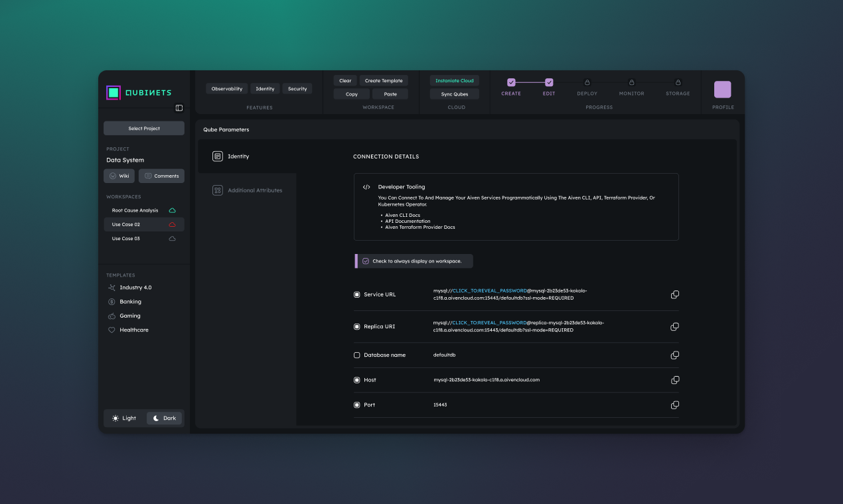Viewport: 843px width, 504px height.
Task: Click the Sync Qubes button
Action: click(455, 94)
